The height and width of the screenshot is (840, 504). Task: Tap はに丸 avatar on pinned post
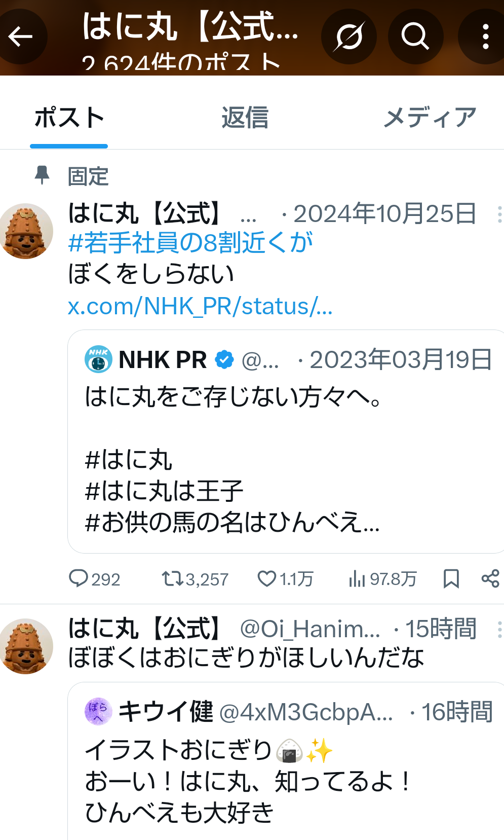(25, 231)
